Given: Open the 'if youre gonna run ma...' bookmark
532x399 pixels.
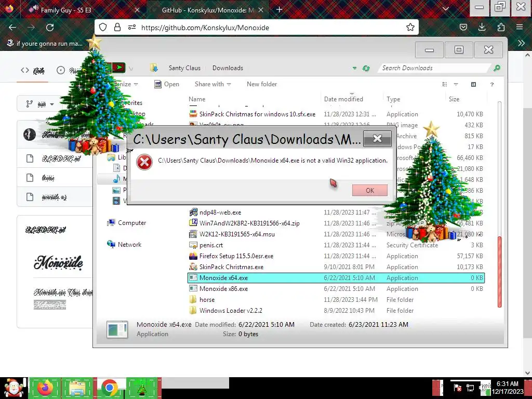Looking at the screenshot, I should [45, 44].
